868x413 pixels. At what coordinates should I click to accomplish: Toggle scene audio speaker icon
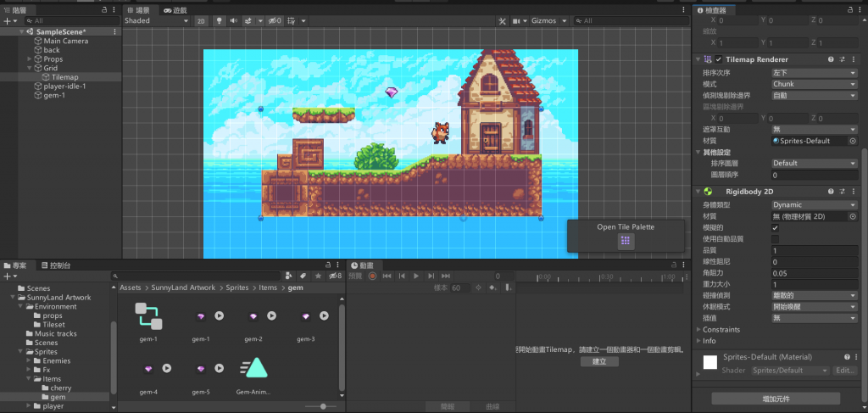coord(234,20)
